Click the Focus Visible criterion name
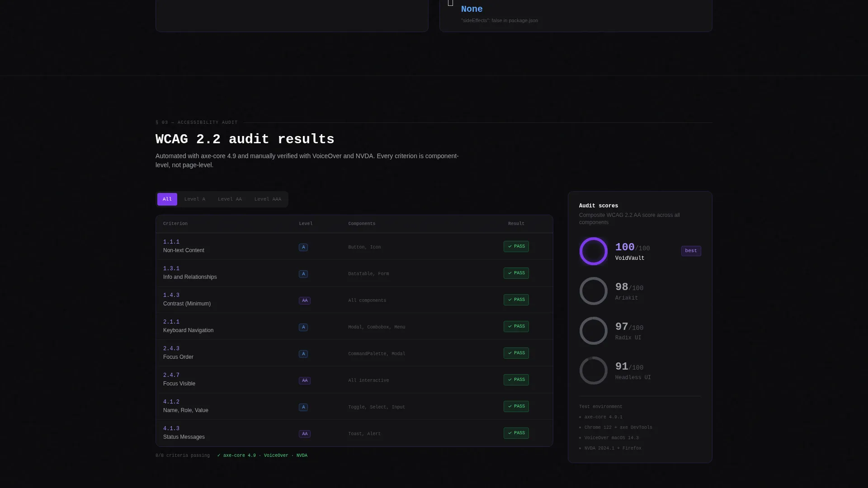Viewport: 868px width, 488px height. (x=179, y=384)
